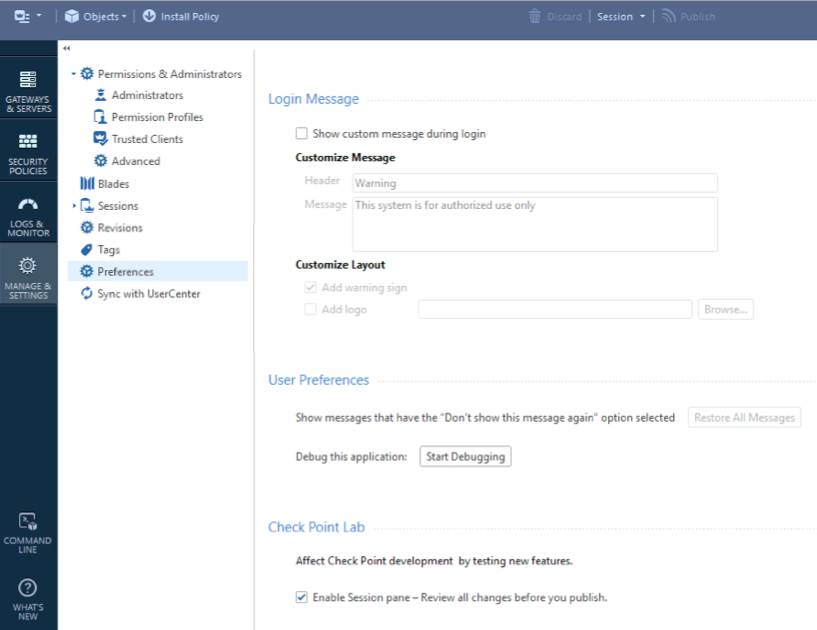
Task: Click the Preferences gear icon
Action: click(86, 271)
